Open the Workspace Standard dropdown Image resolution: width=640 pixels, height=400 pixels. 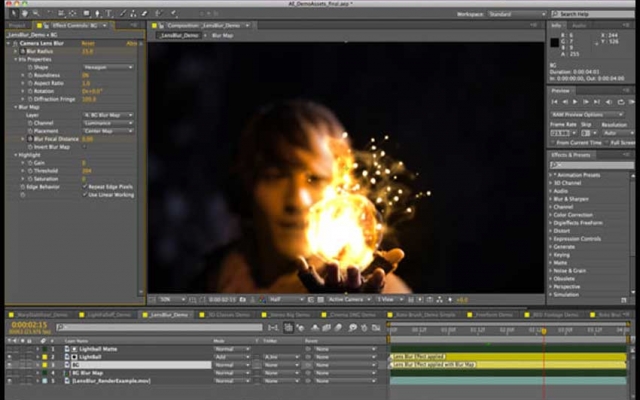517,14
